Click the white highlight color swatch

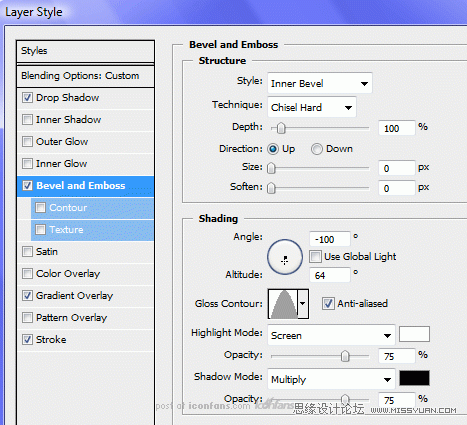click(414, 334)
